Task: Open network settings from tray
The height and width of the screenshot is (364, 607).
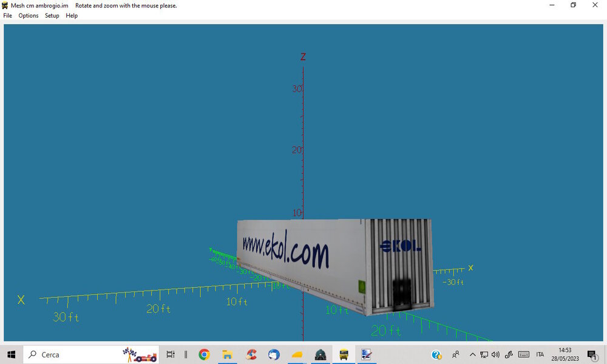Action: 484,354
